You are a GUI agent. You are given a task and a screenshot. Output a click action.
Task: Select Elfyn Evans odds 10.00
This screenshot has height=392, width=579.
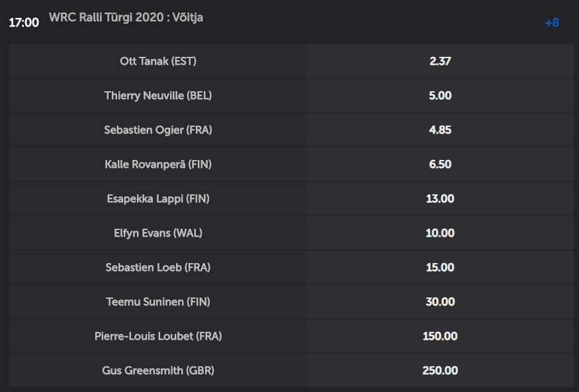[440, 233]
